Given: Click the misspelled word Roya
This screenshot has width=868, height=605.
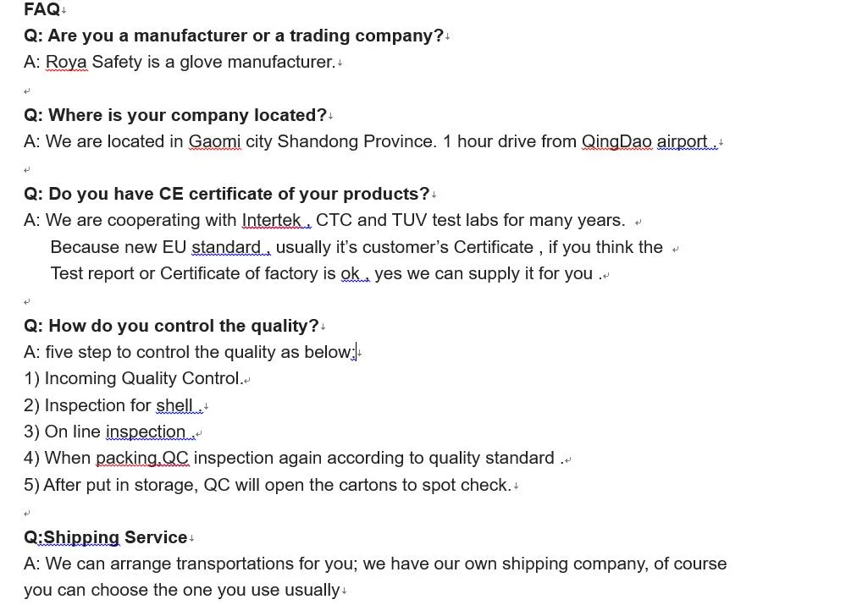Looking at the screenshot, I should pos(66,62).
